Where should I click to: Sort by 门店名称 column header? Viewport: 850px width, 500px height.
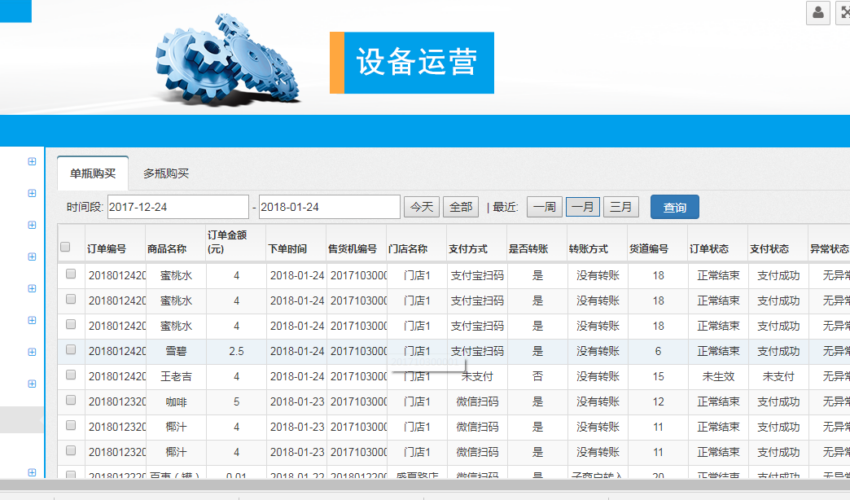408,249
